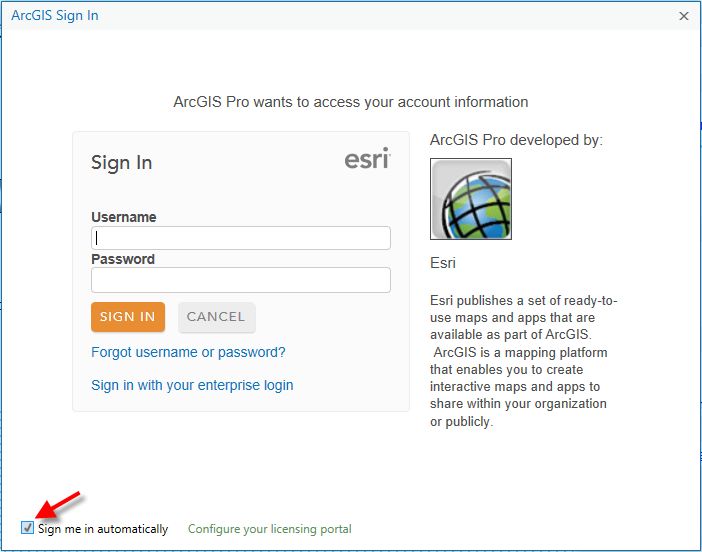Choose Sign in with your enterprise login

tap(192, 385)
